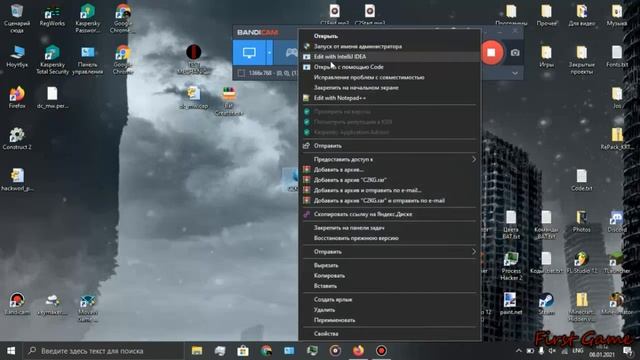Screen dimensions: 640x360
Task: Show hidden tray icons chevron
Action: (518, 351)
